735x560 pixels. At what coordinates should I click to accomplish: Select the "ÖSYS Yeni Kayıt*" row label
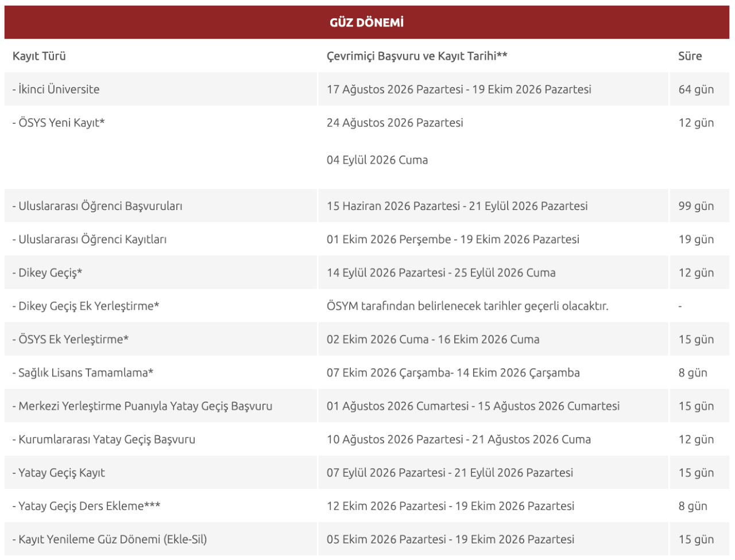tap(59, 122)
